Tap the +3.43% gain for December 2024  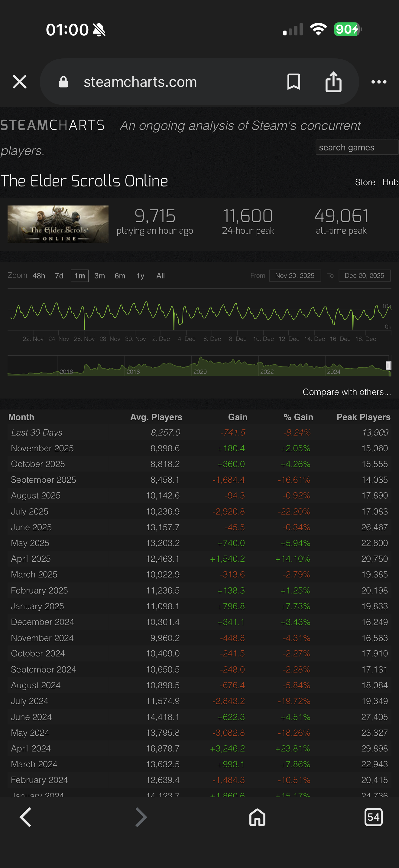[x=295, y=622]
